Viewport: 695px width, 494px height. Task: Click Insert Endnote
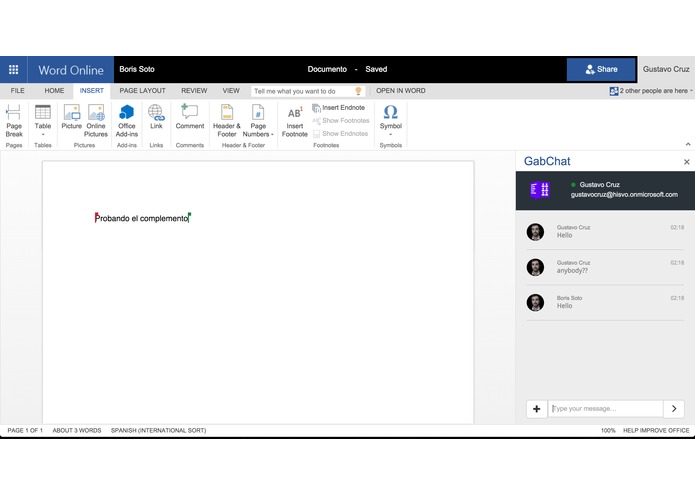(339, 108)
